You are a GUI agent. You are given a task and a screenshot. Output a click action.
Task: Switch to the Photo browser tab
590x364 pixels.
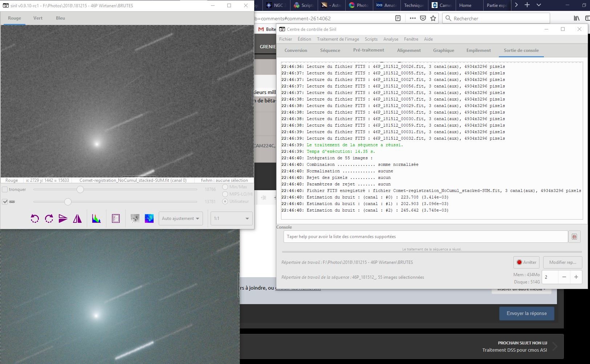click(x=358, y=5)
